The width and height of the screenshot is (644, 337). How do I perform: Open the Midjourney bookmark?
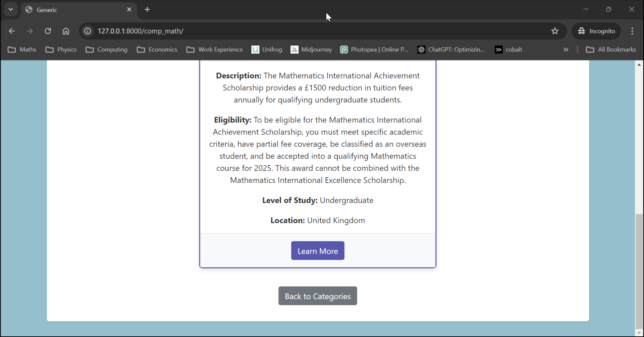(311, 50)
